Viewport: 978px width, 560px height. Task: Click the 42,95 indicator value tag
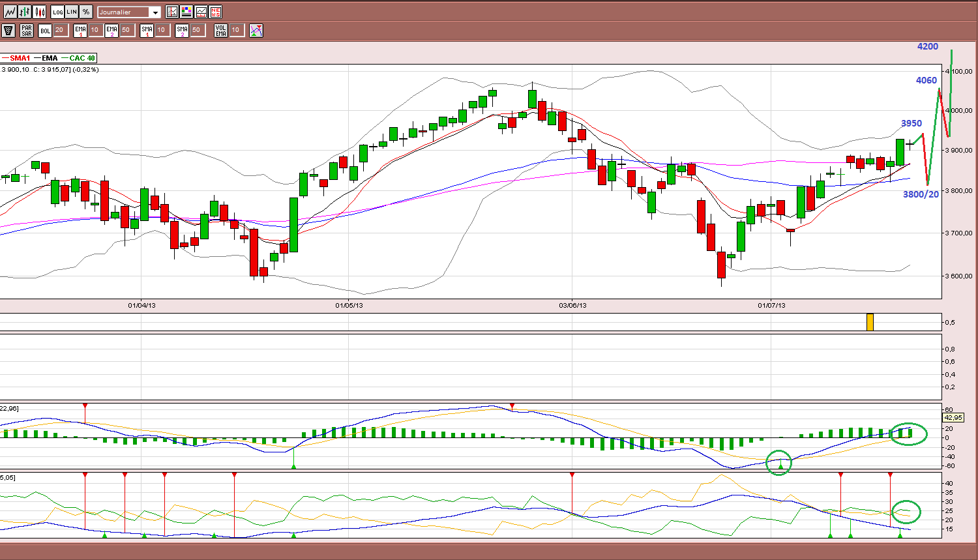(953, 417)
